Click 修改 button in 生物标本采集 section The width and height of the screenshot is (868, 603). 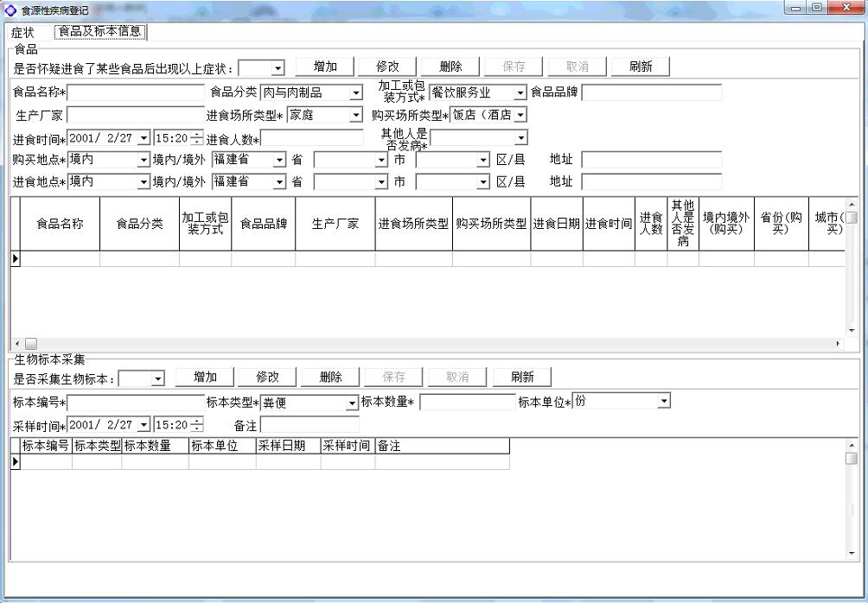click(267, 377)
